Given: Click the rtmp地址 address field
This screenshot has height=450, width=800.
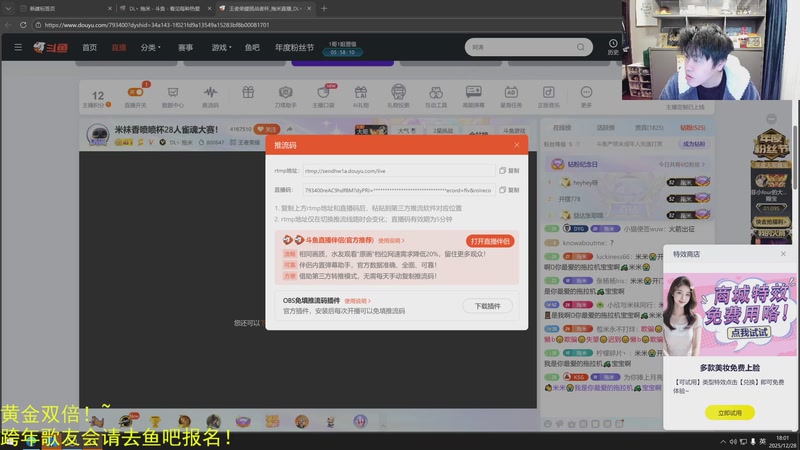Looking at the screenshot, I should pyautogui.click(x=398, y=171).
